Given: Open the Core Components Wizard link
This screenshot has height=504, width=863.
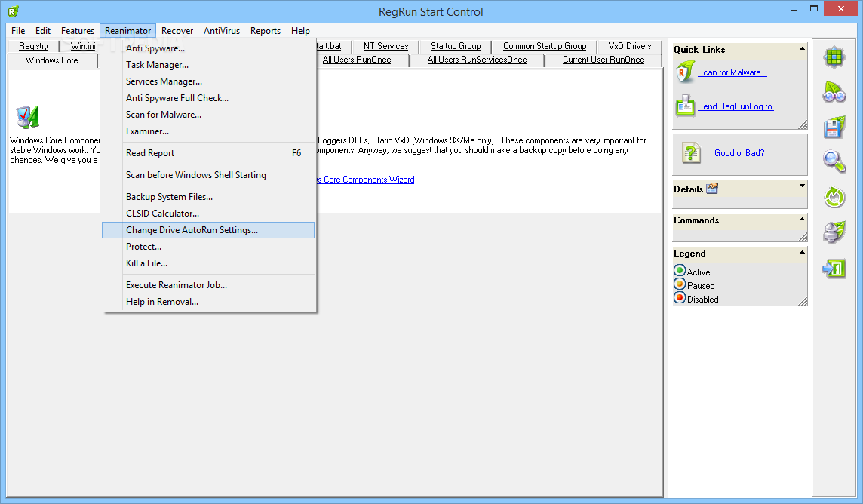Looking at the screenshot, I should 365,180.
